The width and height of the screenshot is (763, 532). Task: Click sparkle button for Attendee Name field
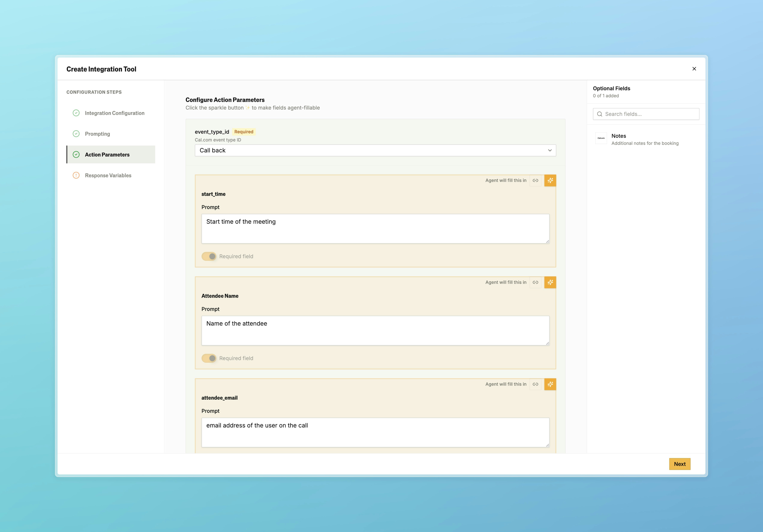(x=550, y=282)
